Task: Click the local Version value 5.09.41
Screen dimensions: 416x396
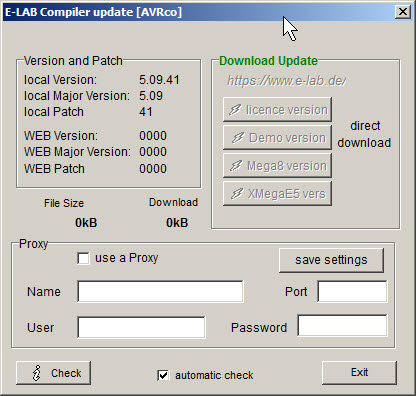Action: tap(159, 80)
